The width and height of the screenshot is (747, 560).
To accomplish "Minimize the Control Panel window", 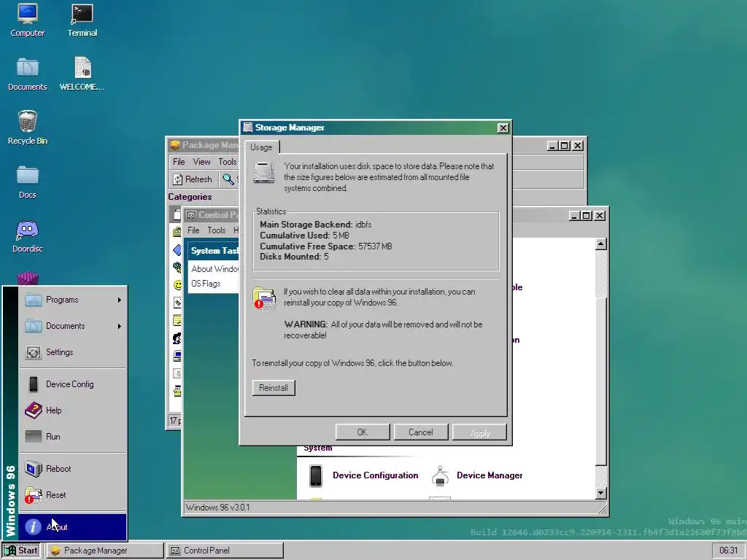I will (574, 216).
